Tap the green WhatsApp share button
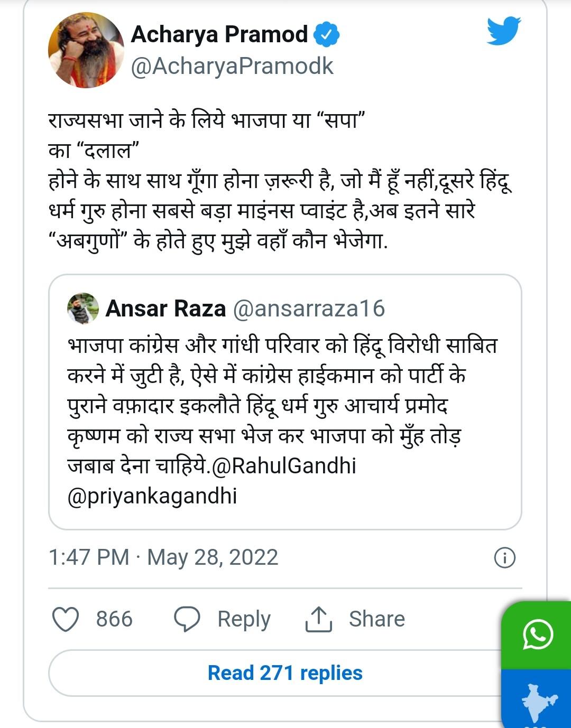This screenshot has height=728, width=571. tap(538, 634)
